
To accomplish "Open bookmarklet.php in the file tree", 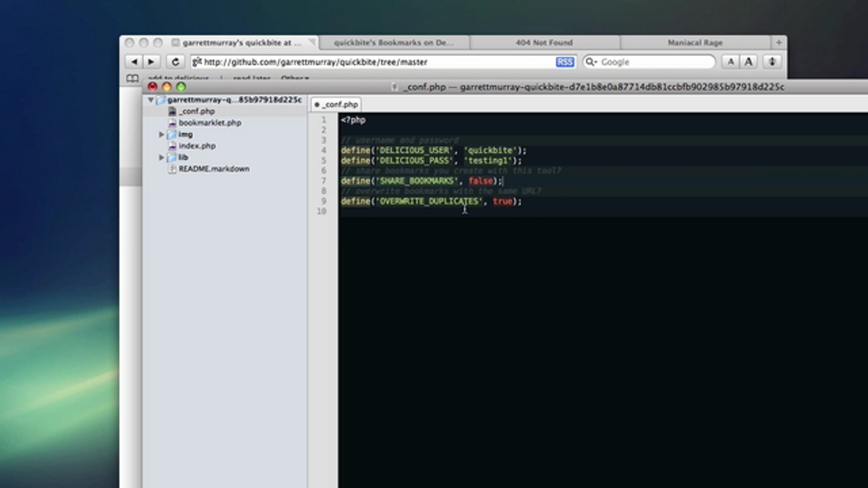I will 210,123.
